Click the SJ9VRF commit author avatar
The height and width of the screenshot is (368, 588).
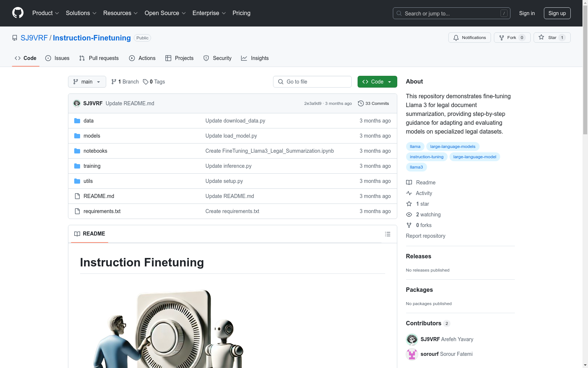(x=77, y=103)
